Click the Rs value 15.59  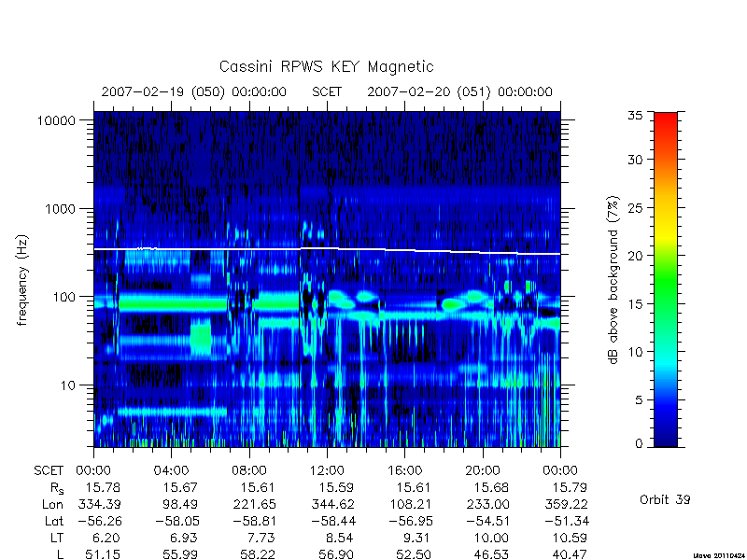point(336,487)
